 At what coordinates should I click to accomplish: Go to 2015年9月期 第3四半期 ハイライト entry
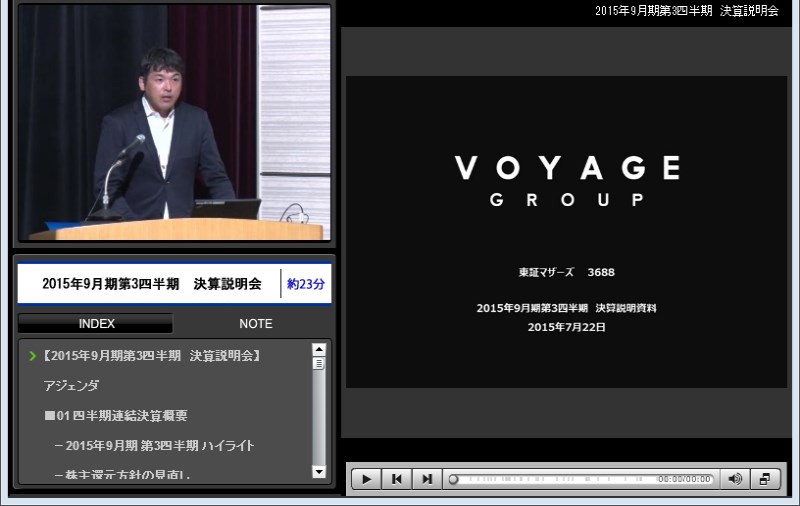154,445
